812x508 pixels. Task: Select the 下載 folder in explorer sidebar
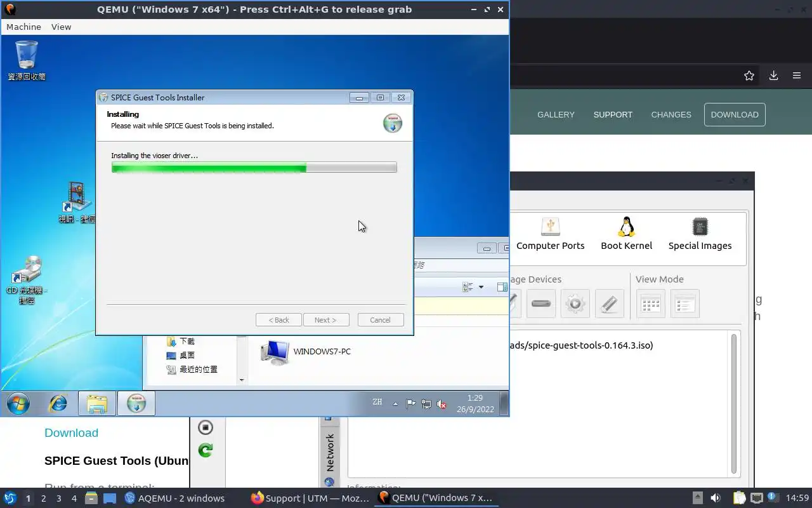[x=180, y=342]
